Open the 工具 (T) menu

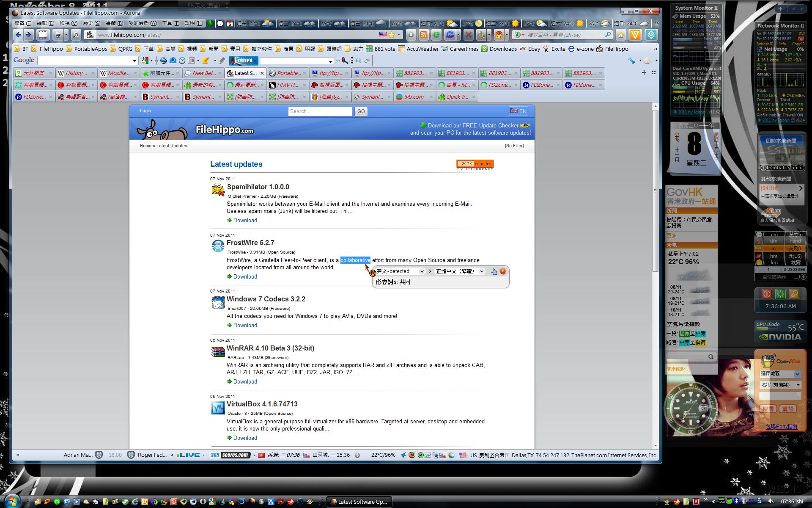170,23
